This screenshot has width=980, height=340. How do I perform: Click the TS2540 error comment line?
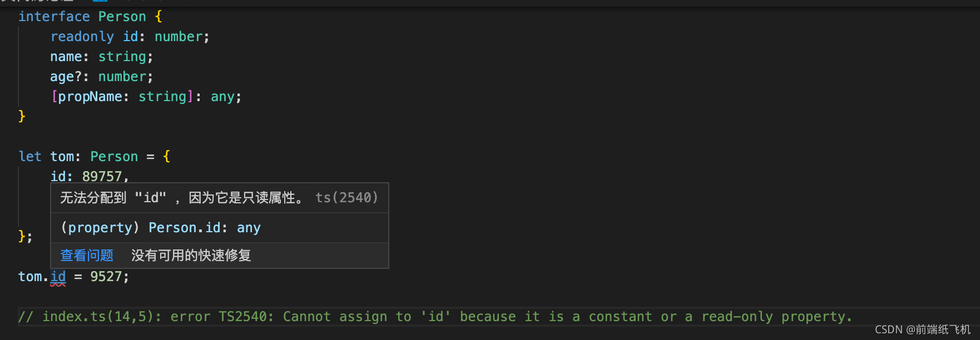click(278, 316)
